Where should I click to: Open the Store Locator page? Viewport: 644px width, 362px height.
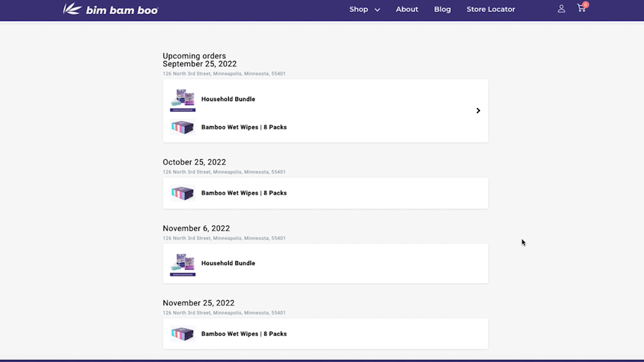click(491, 9)
